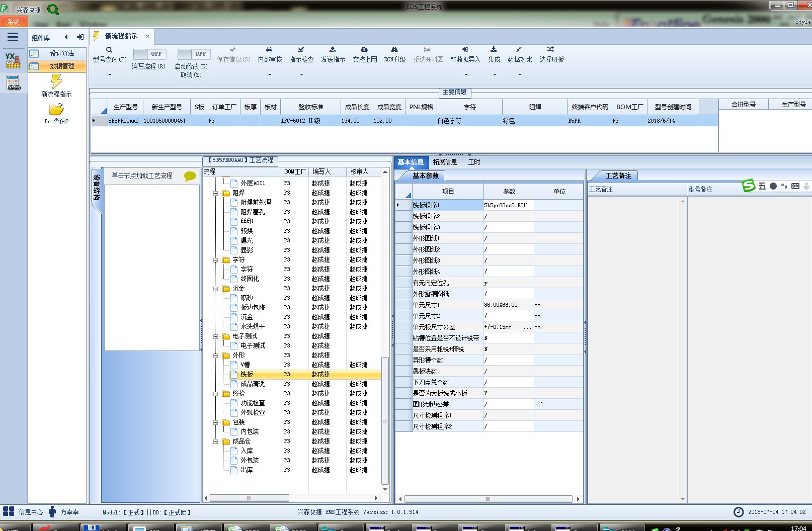
Task: Click 发送指示 upload icon
Action: (333, 50)
